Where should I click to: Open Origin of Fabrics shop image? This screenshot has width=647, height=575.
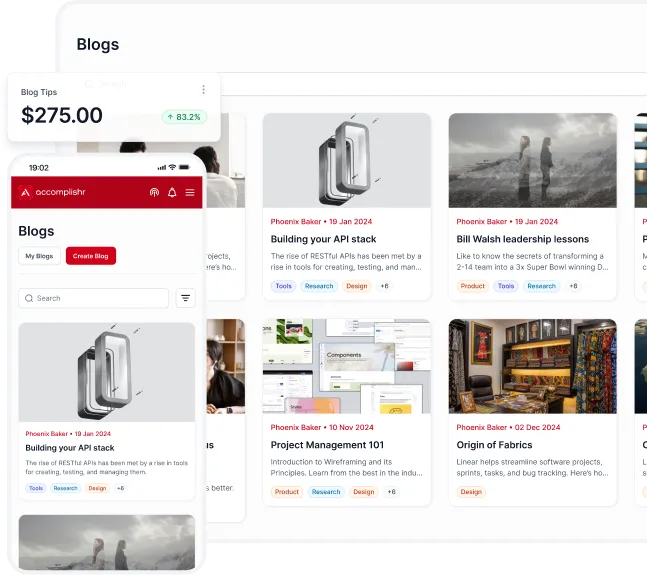click(x=532, y=366)
